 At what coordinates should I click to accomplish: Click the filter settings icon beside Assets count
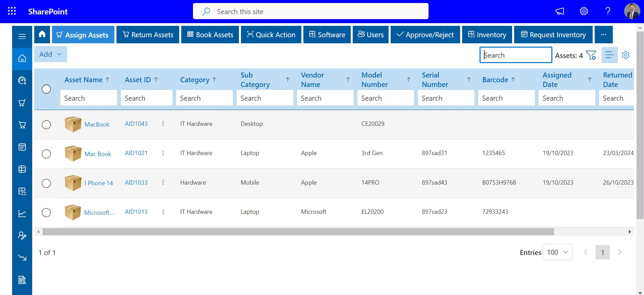point(591,55)
